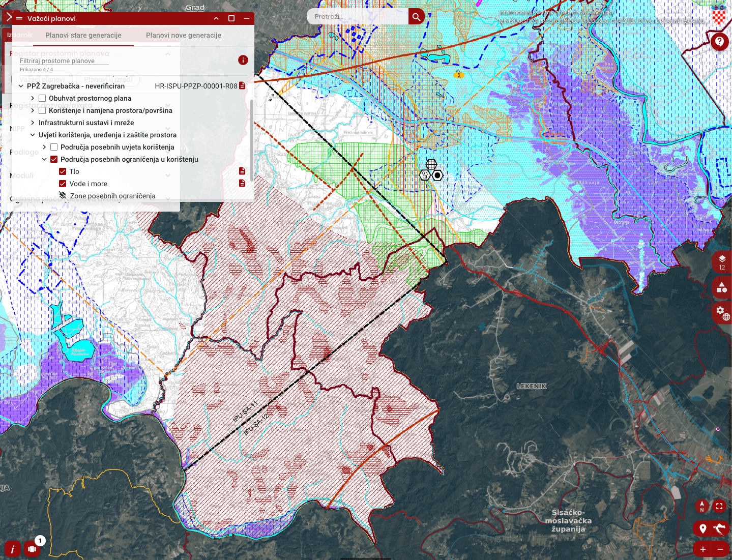
Task: Check Korištenje i namjena prostora/površina checkbox
Action: [42, 110]
